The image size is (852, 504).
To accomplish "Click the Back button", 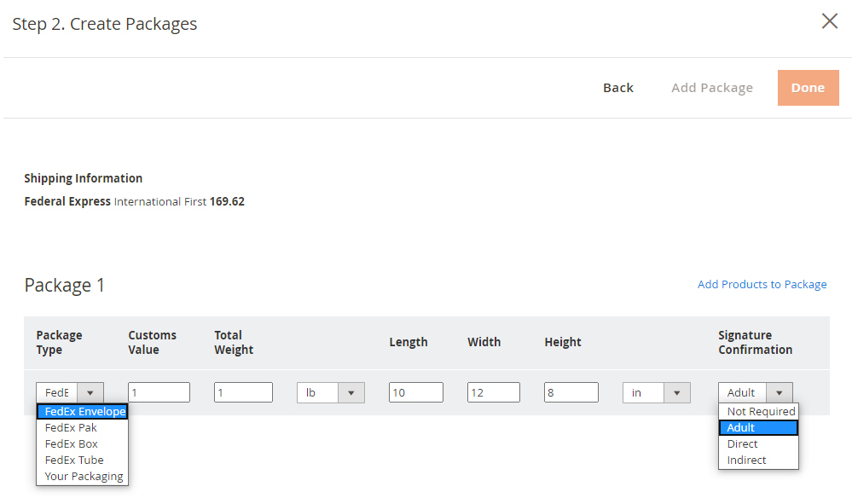I will pos(617,88).
